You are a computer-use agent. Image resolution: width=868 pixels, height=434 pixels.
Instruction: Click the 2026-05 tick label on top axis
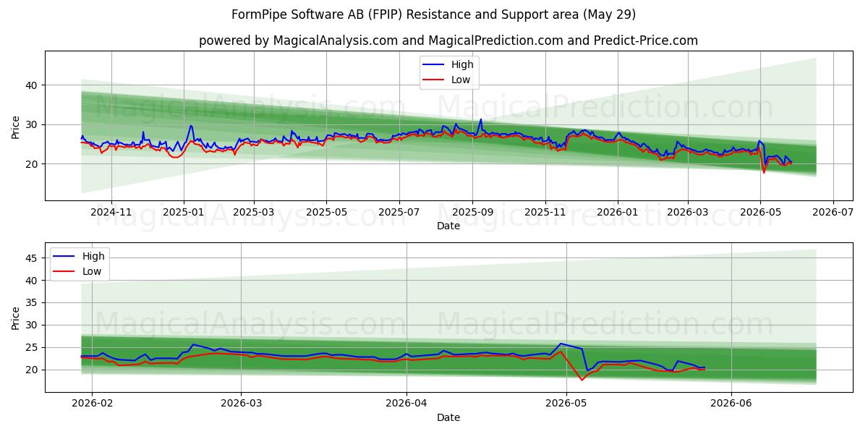pos(760,213)
